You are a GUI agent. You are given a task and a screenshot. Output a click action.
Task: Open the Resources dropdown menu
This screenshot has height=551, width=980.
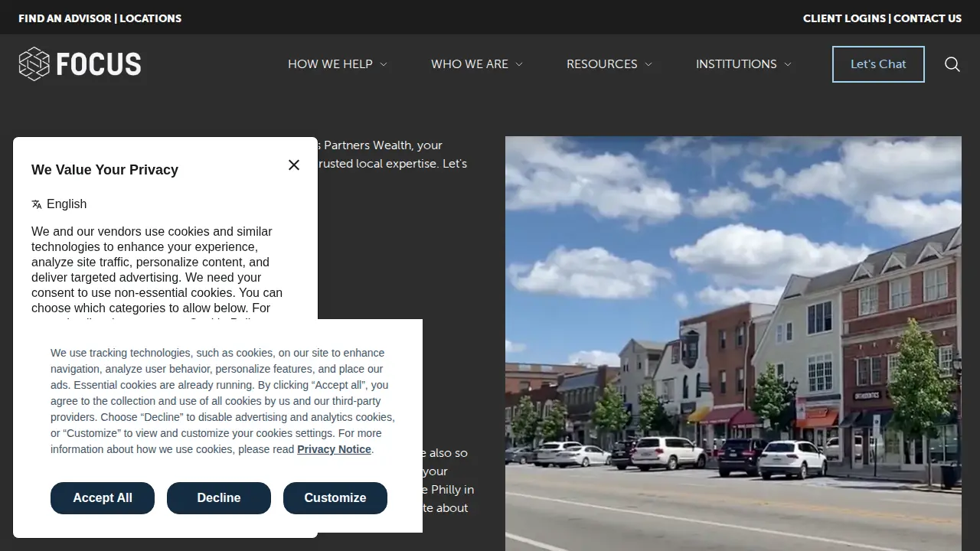pos(609,64)
